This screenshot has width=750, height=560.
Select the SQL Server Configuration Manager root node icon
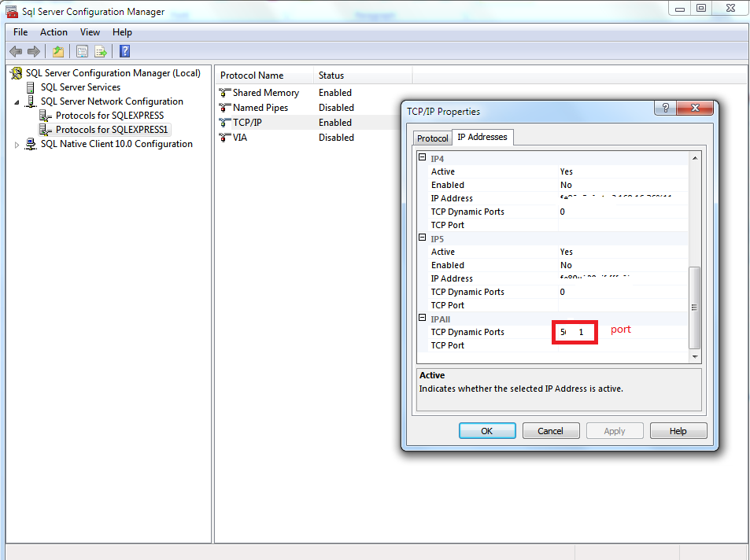tap(16, 72)
